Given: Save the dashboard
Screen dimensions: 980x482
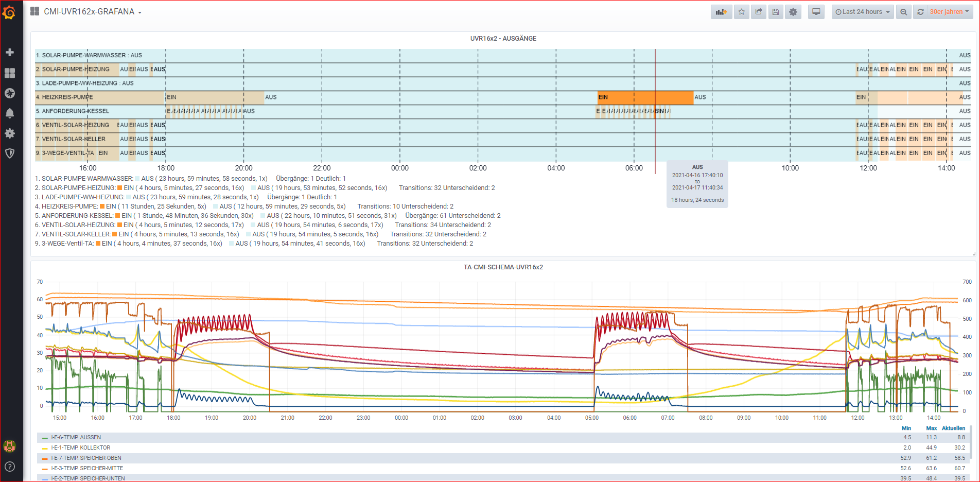Looking at the screenshot, I should pos(776,12).
